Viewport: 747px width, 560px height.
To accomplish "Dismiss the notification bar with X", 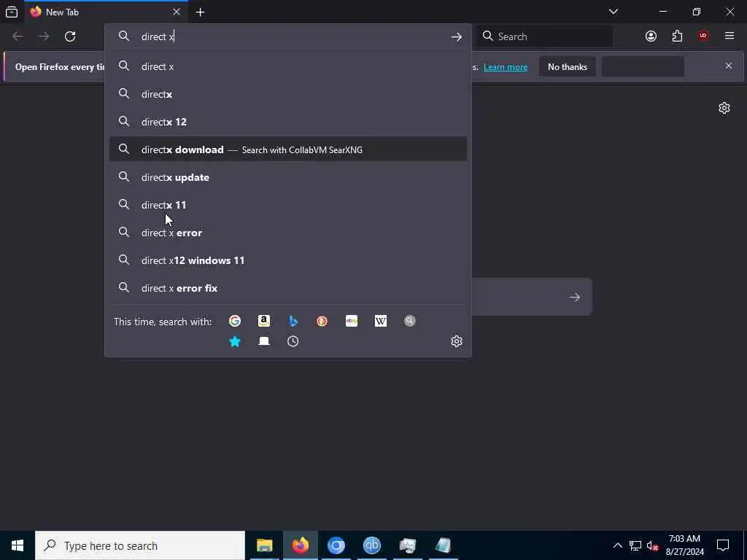I will (729, 66).
